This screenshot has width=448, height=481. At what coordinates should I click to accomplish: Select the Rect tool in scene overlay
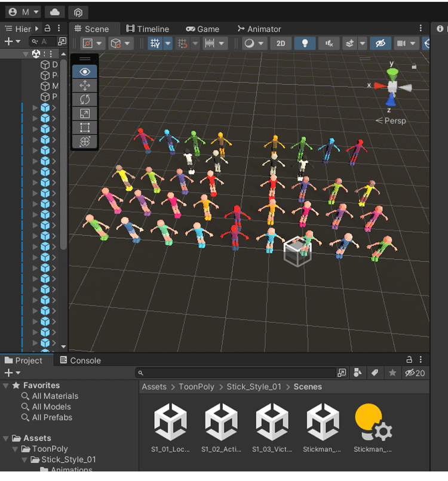pos(84,127)
